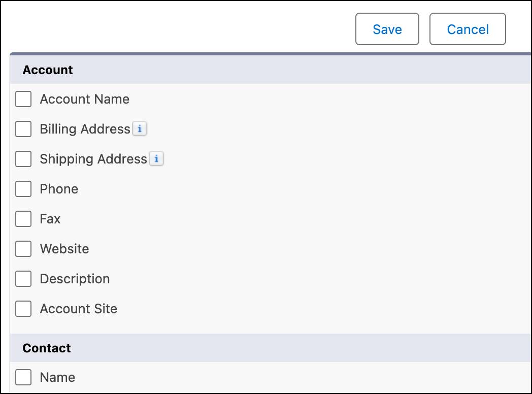Image resolution: width=532 pixels, height=394 pixels.
Task: Click the Description field label
Action: (x=75, y=279)
